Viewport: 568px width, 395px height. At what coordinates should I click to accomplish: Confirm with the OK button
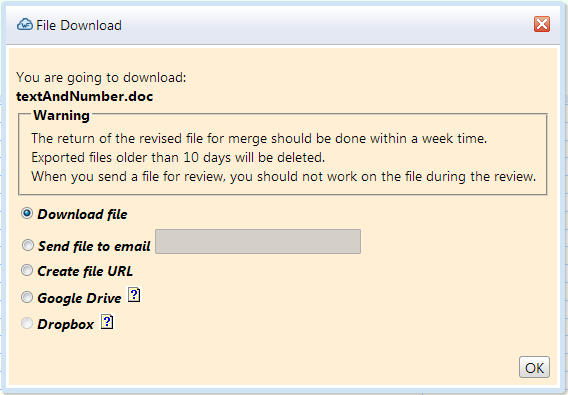pos(534,367)
